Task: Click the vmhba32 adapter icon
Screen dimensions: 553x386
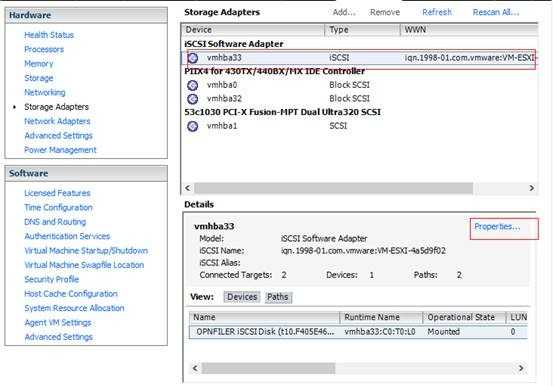Action: click(193, 99)
